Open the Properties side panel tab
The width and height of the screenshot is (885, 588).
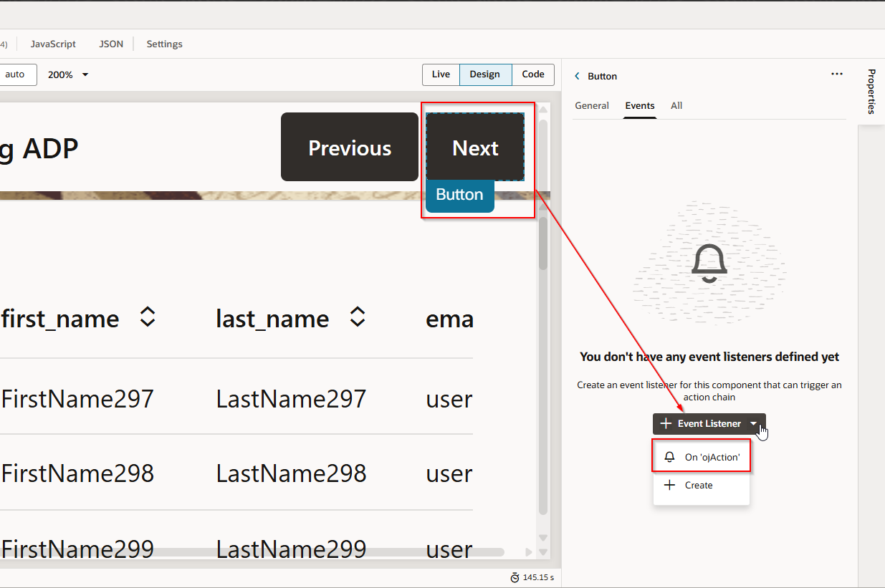click(x=871, y=92)
